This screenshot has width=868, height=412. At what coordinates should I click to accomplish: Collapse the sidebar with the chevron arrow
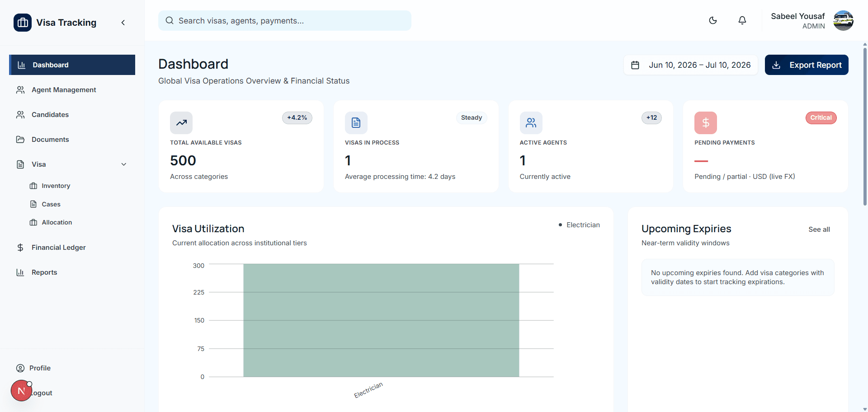click(123, 23)
